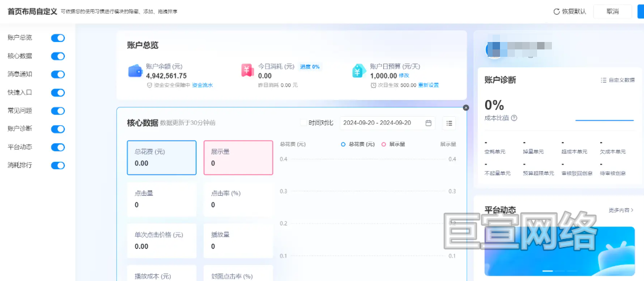This screenshot has width=644, height=281.
Task: Toggle the 账户诊断 sidebar switch
Action: tap(58, 129)
